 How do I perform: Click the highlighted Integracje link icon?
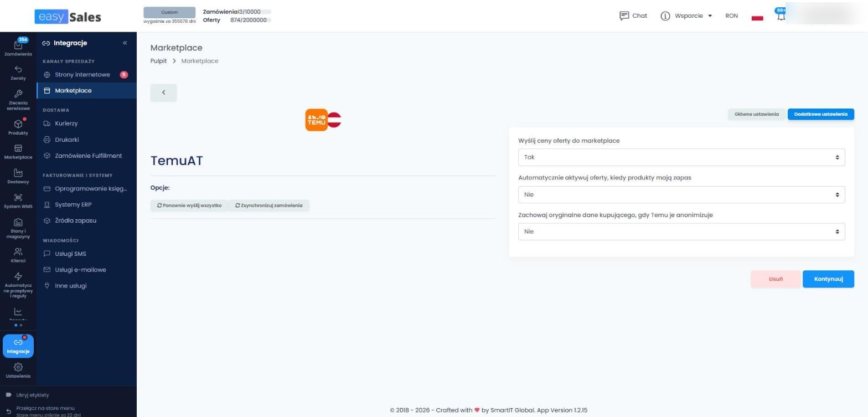[18, 346]
